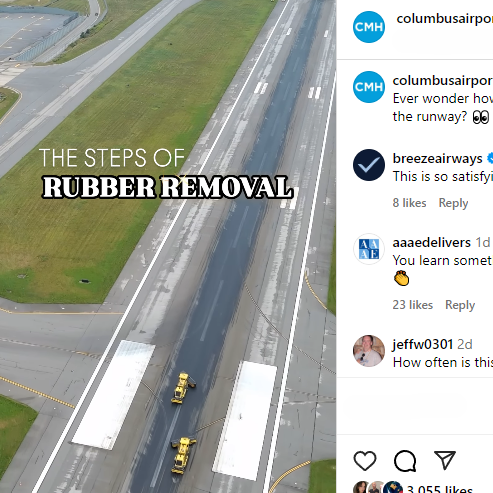The height and width of the screenshot is (493, 493).
Task: Click the rubber removal runway video
Action: (x=168, y=247)
